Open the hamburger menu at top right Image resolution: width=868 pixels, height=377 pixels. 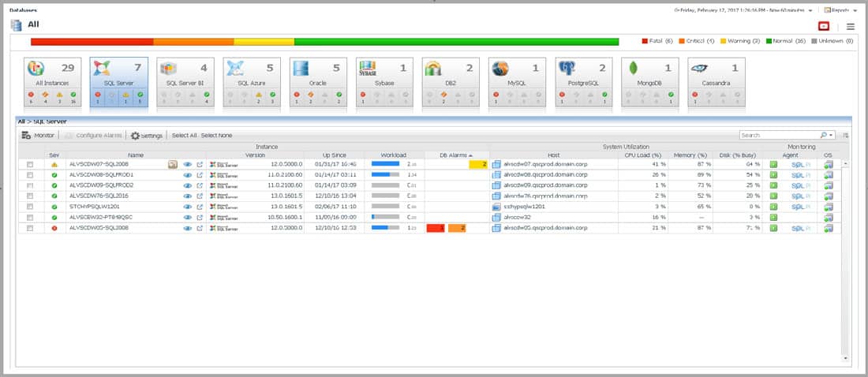(851, 27)
